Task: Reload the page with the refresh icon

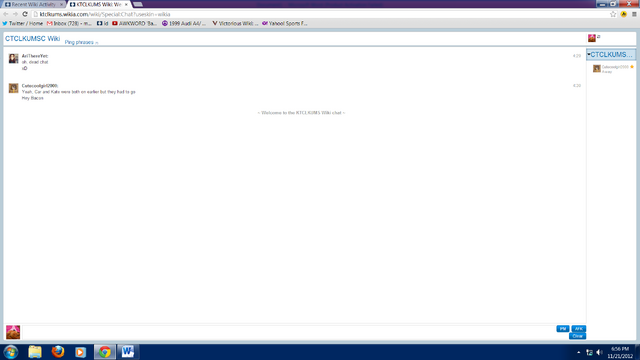Action: coord(25,14)
